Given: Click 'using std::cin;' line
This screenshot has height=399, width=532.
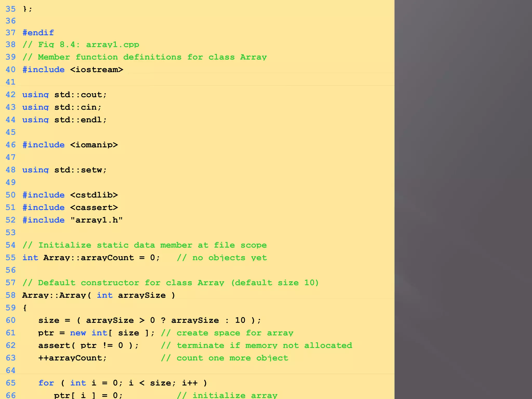Looking at the screenshot, I should tap(62, 107).
